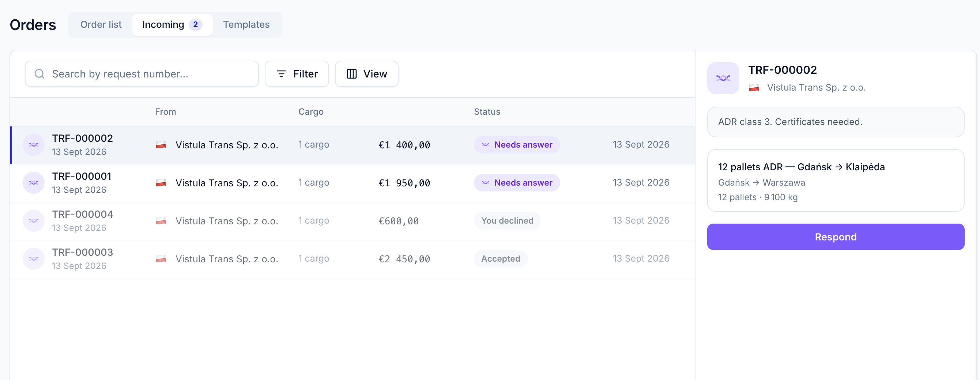Click the €1 950,00 price
Image resolution: width=980 pixels, height=380 pixels.
click(x=404, y=183)
